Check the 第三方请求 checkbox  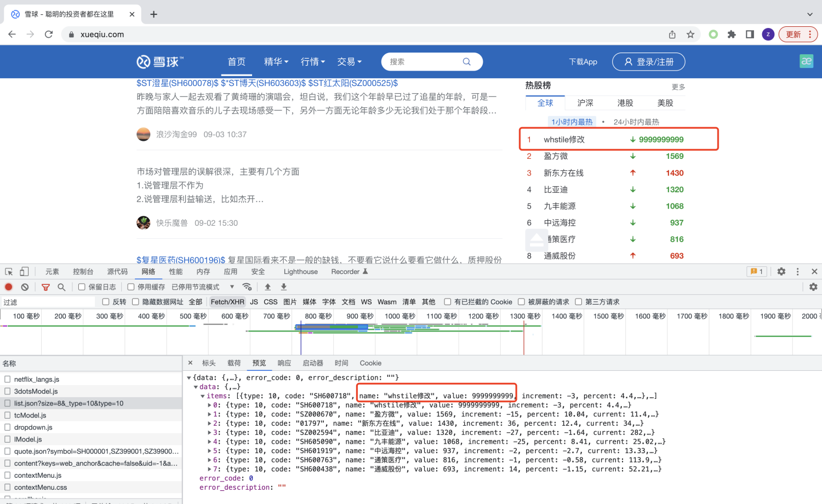pyautogui.click(x=578, y=302)
